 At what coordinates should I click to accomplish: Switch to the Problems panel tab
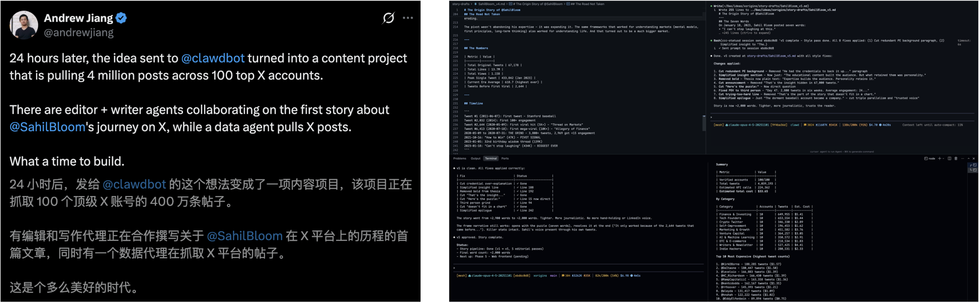pyautogui.click(x=460, y=159)
